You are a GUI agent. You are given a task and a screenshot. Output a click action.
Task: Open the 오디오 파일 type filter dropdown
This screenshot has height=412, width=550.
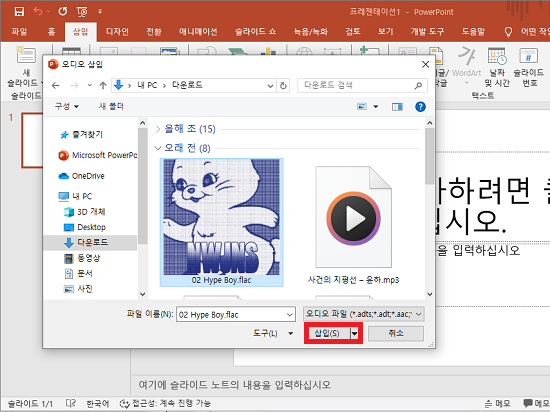tap(364, 314)
